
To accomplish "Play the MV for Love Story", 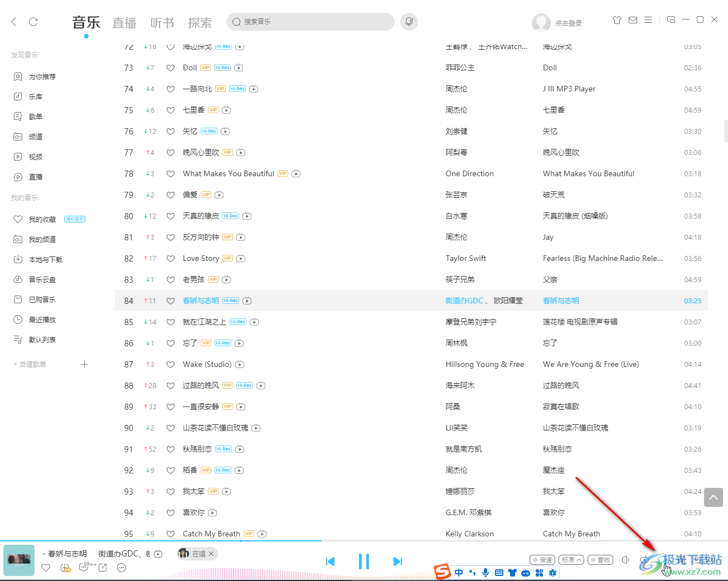I will pyautogui.click(x=241, y=258).
